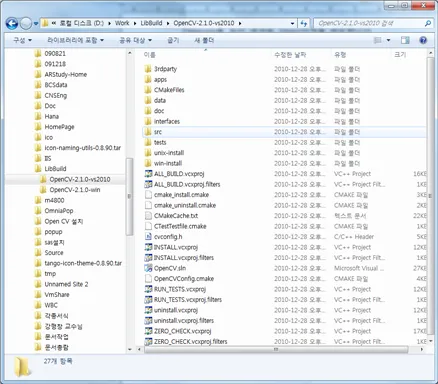Select the INSTALL.vcxproj project icon
The width and height of the screenshot is (438, 384).
148,247
